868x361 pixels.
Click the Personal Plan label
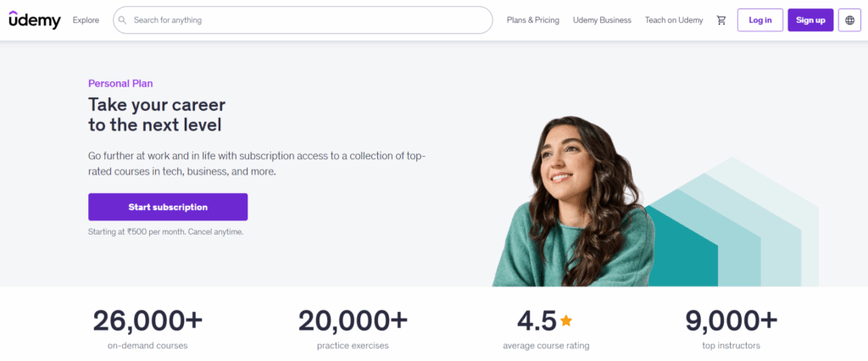(120, 83)
